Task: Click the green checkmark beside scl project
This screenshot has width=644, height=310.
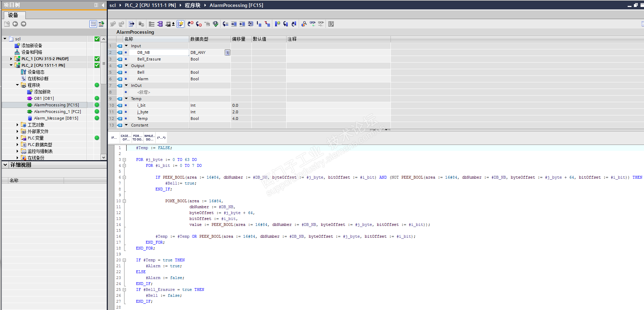Action: [97, 39]
